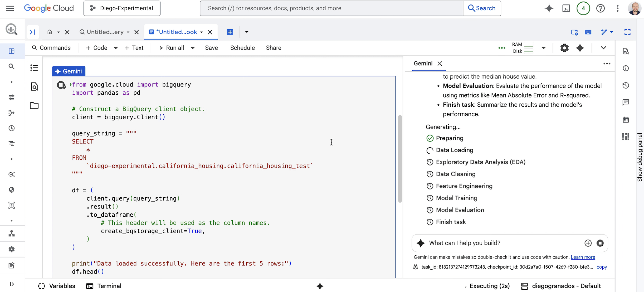Select the Untitled notebook tab
The width and height of the screenshot is (644, 292).
173,32
